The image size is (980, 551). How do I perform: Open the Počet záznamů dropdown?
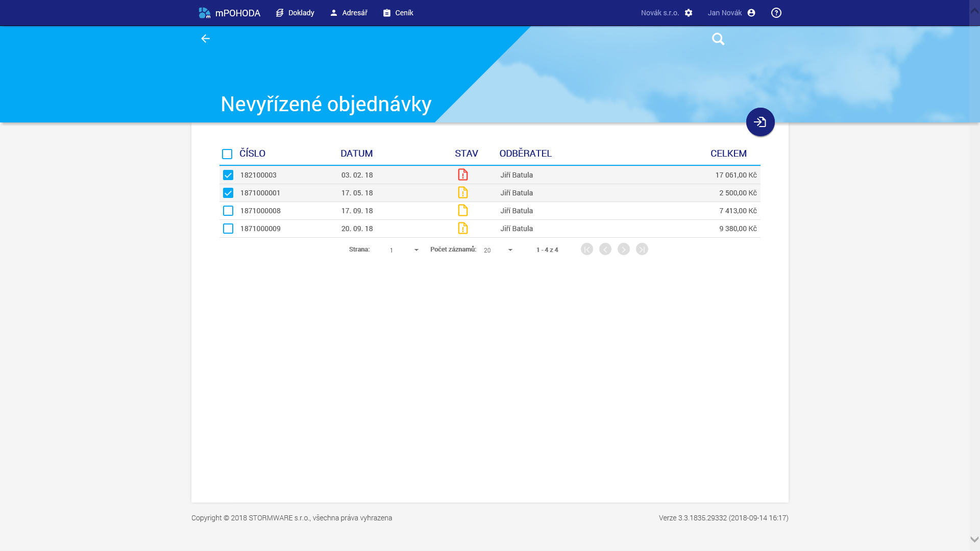(x=498, y=250)
